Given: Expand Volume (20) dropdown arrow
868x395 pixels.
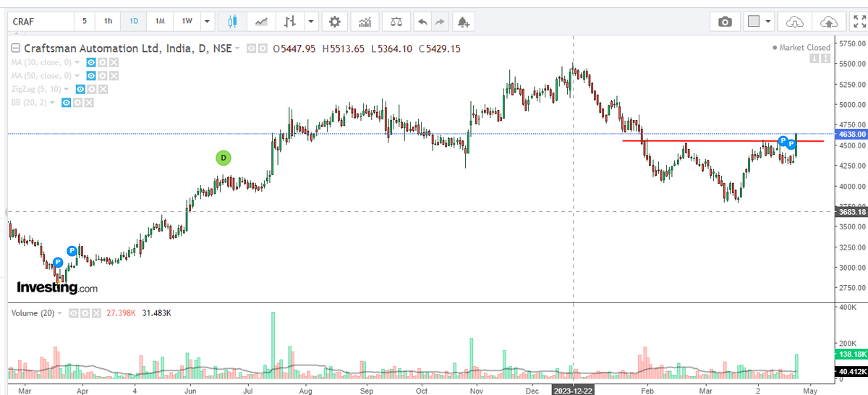Looking at the screenshot, I should click(x=61, y=313).
